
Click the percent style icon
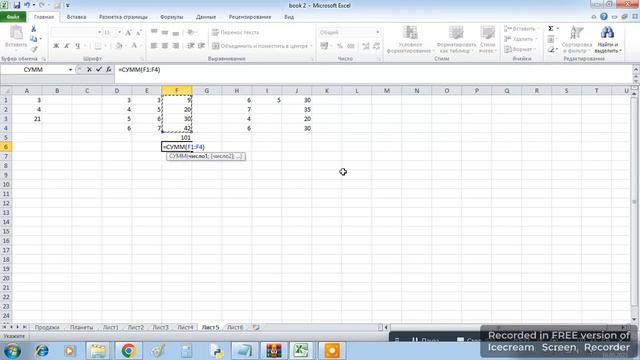(340, 46)
